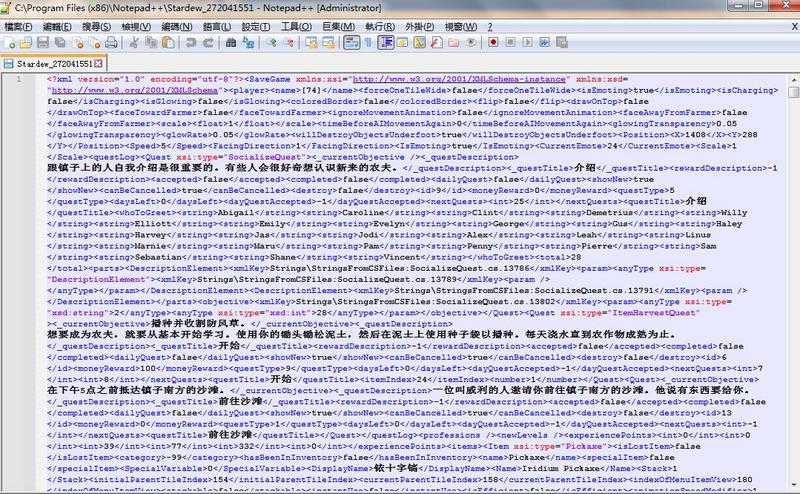This screenshot has height=494, width=800.
Task: Create a new file with the New icon
Action: point(9,43)
